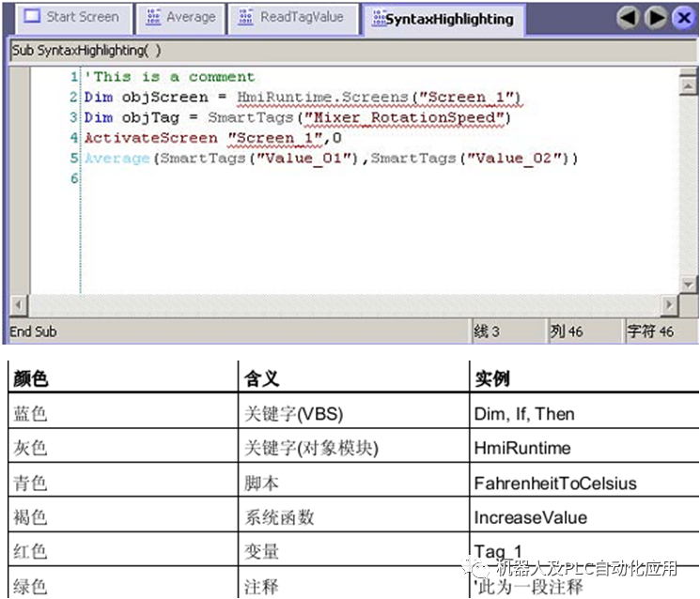Click the Start Screen tab icon
The image size is (700, 599).
[x=32, y=17]
